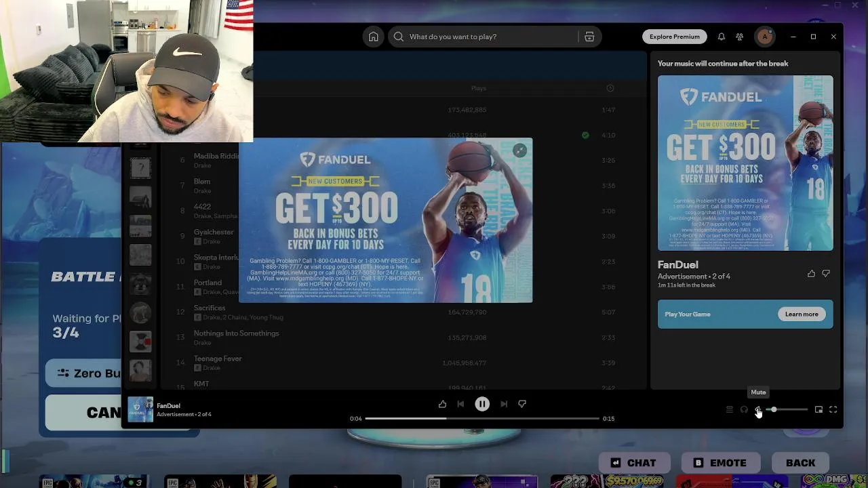Viewport: 868px width, 488px height.
Task: Click the center FanDuel ad banner
Action: click(x=385, y=220)
